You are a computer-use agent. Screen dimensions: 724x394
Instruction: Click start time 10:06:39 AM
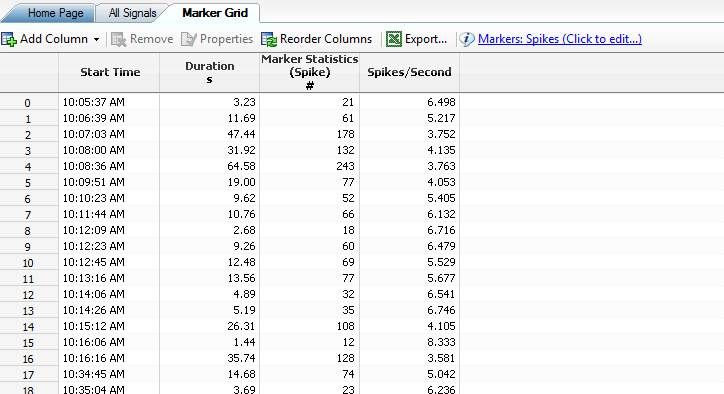(94, 118)
